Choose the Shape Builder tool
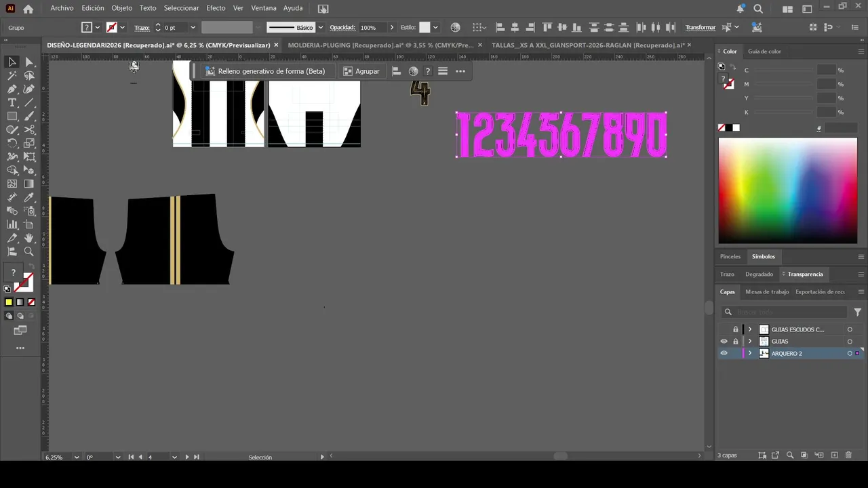 (12, 170)
